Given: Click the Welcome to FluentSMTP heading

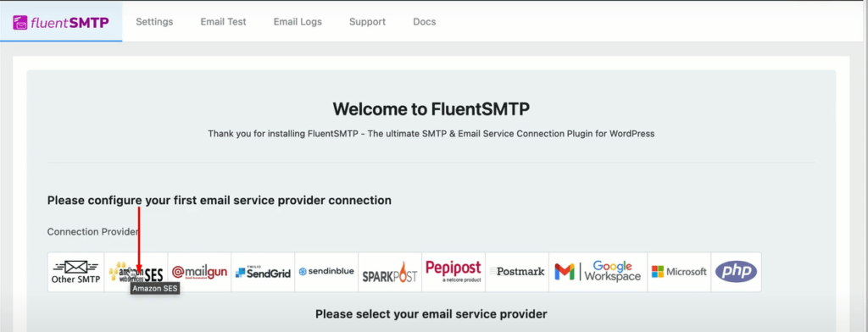Looking at the screenshot, I should point(431,109).
